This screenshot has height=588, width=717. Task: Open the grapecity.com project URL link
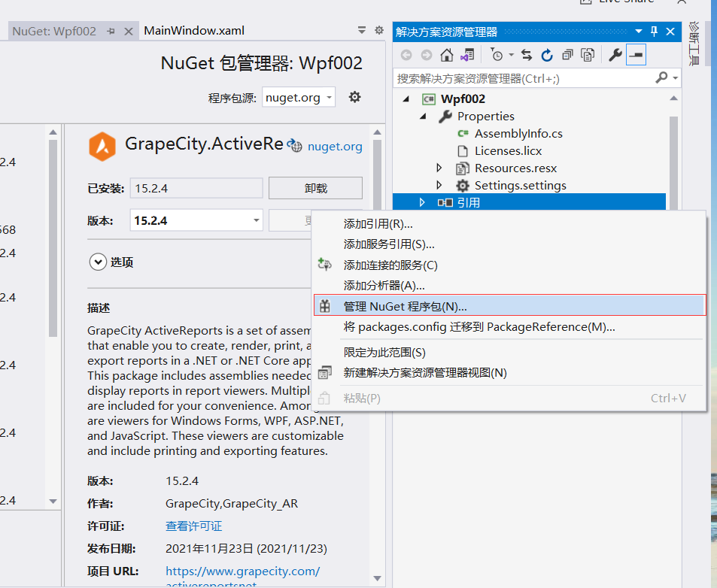tap(243, 571)
